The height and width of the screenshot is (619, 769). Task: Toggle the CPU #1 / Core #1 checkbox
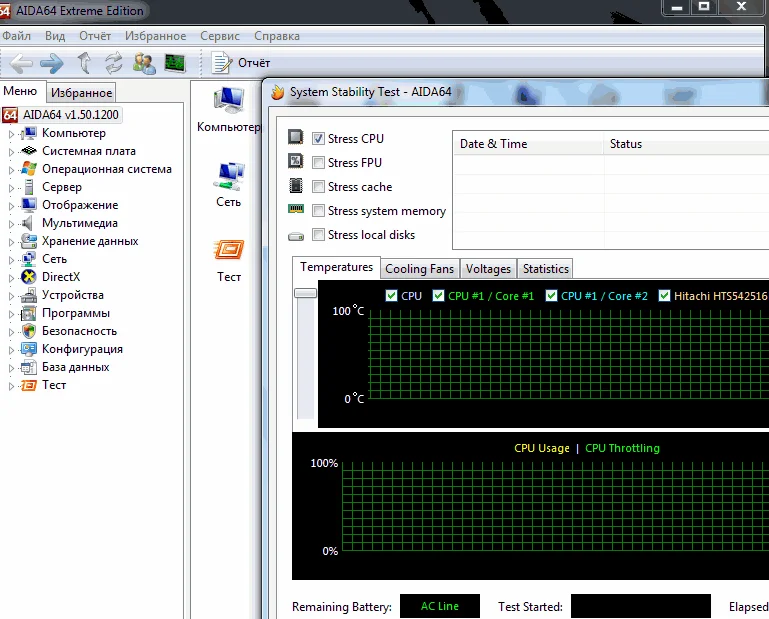click(438, 296)
